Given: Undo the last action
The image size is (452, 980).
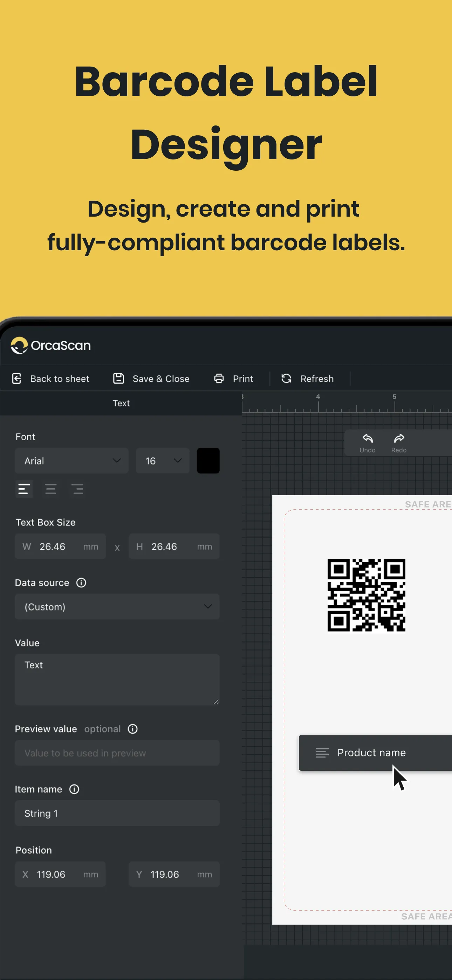Looking at the screenshot, I should (368, 443).
